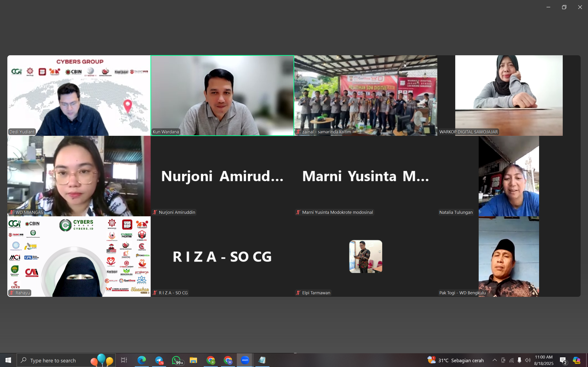Open the notification center icon
Image resolution: width=588 pixels, height=367 pixels.
pyautogui.click(x=563, y=360)
